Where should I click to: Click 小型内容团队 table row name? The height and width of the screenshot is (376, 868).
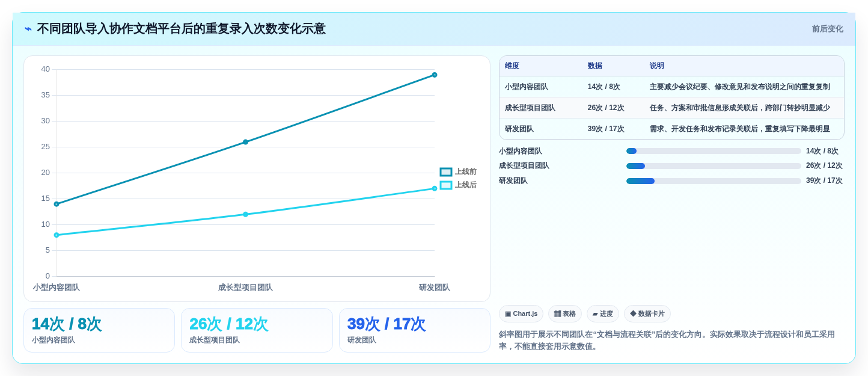point(527,87)
